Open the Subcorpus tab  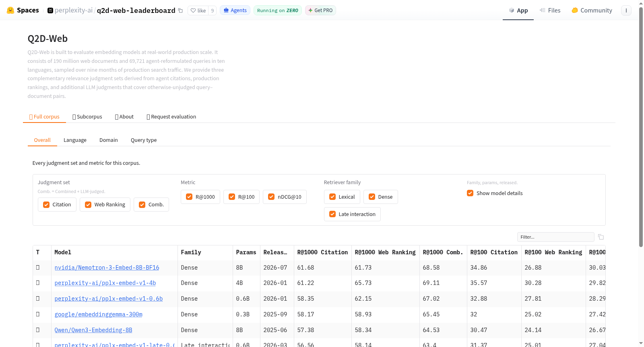[87, 117]
